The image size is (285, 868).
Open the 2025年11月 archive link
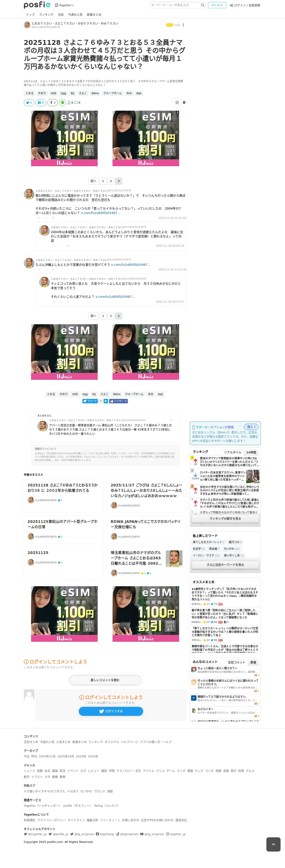tap(47, 756)
